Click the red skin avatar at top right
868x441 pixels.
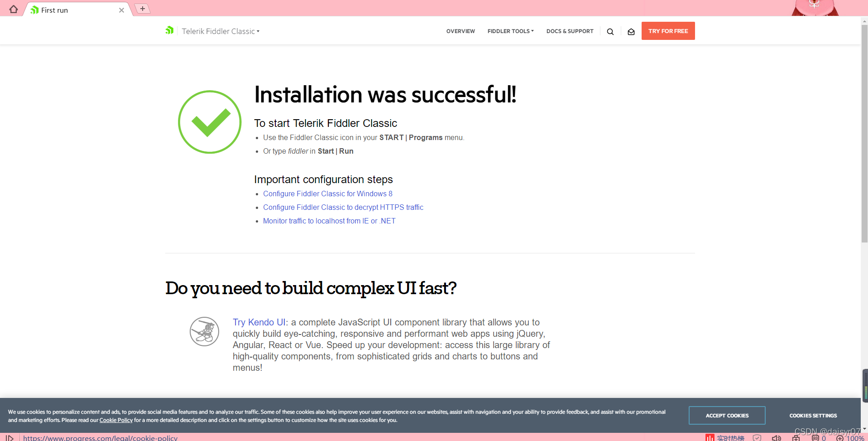pos(815,8)
